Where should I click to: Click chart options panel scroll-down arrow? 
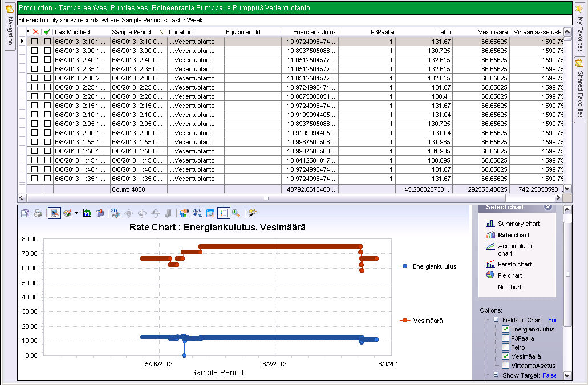(567, 375)
